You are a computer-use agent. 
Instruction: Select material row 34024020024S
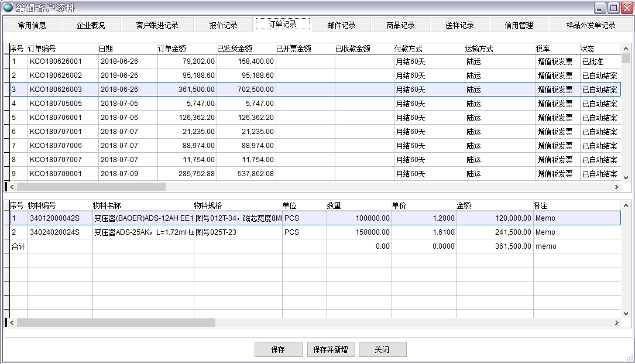(x=53, y=232)
